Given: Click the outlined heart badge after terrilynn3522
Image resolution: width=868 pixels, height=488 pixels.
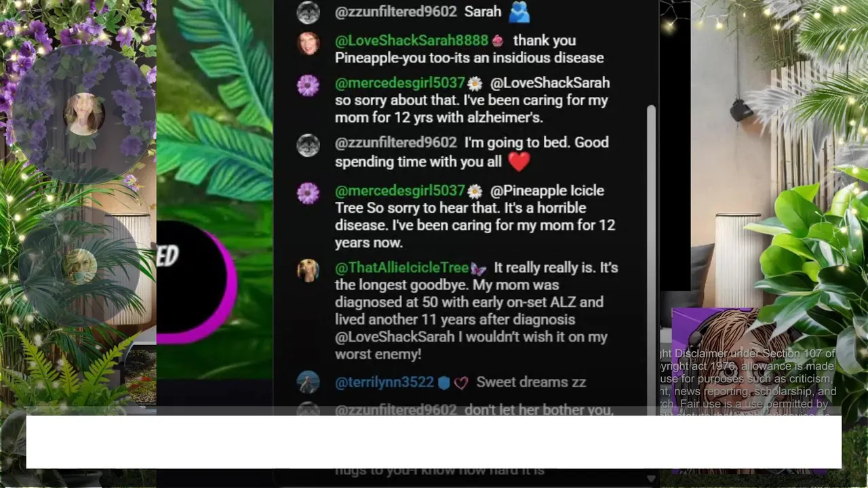Looking at the screenshot, I should coord(461,383).
